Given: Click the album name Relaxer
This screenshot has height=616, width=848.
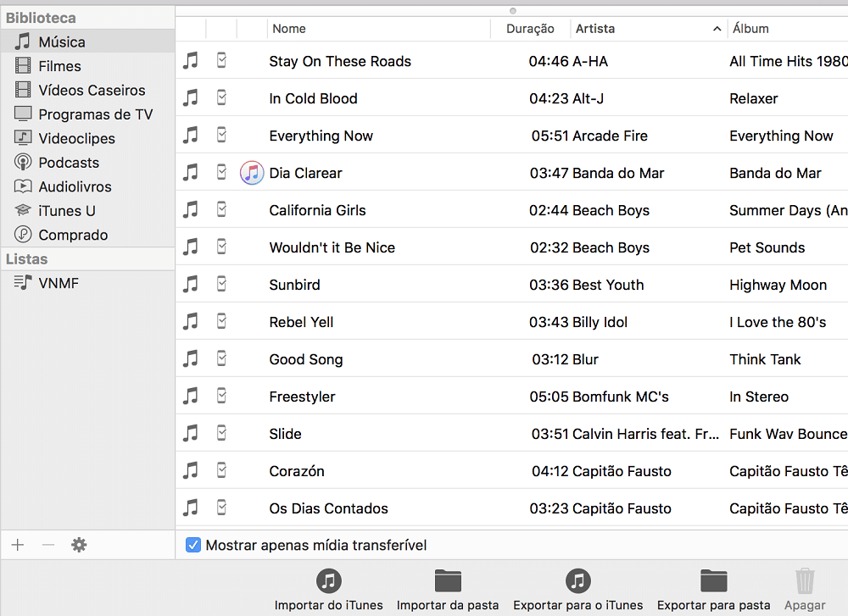Looking at the screenshot, I should pyautogui.click(x=754, y=98).
